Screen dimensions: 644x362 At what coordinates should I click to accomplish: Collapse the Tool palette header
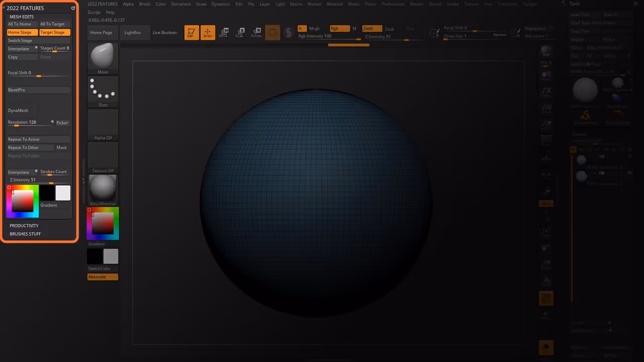pos(575,4)
